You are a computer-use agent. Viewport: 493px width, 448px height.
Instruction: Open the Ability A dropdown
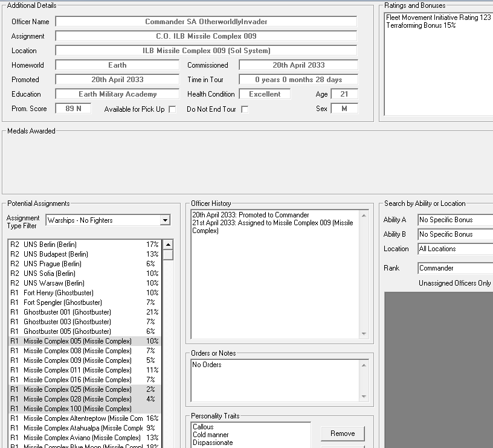tap(456, 220)
